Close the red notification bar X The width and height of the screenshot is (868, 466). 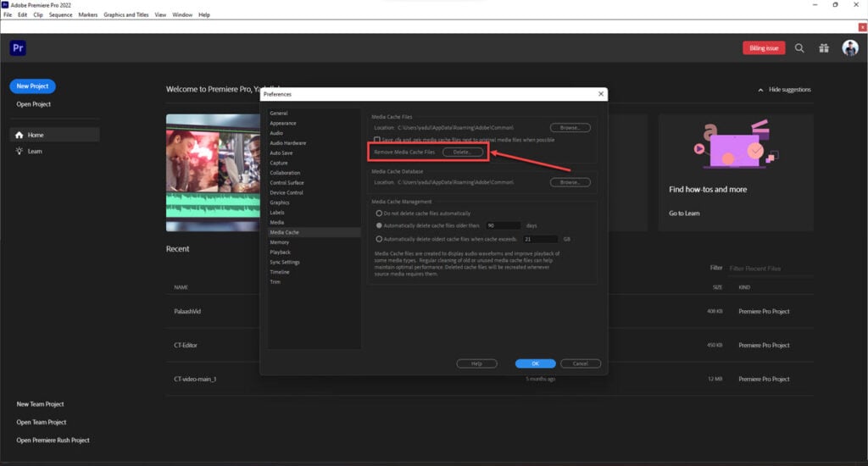tap(862, 26)
